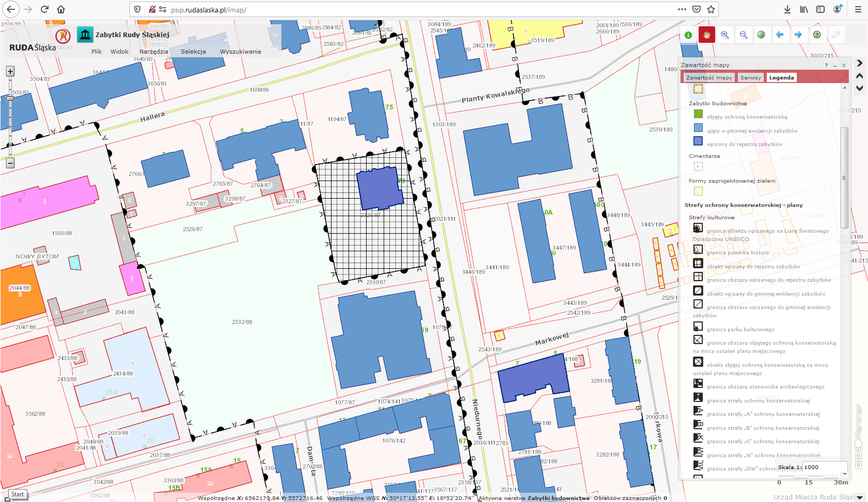Open the Firefox account icon

pos(837,9)
